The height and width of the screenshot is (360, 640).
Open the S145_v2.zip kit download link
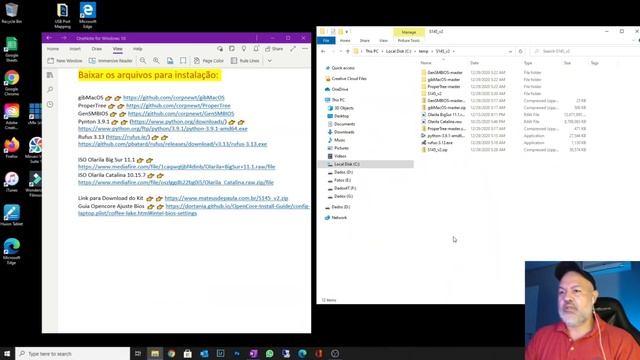pyautogui.click(x=227, y=198)
